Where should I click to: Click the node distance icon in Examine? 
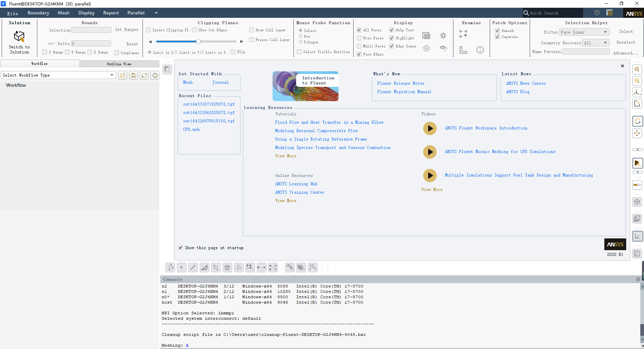pyautogui.click(x=463, y=34)
